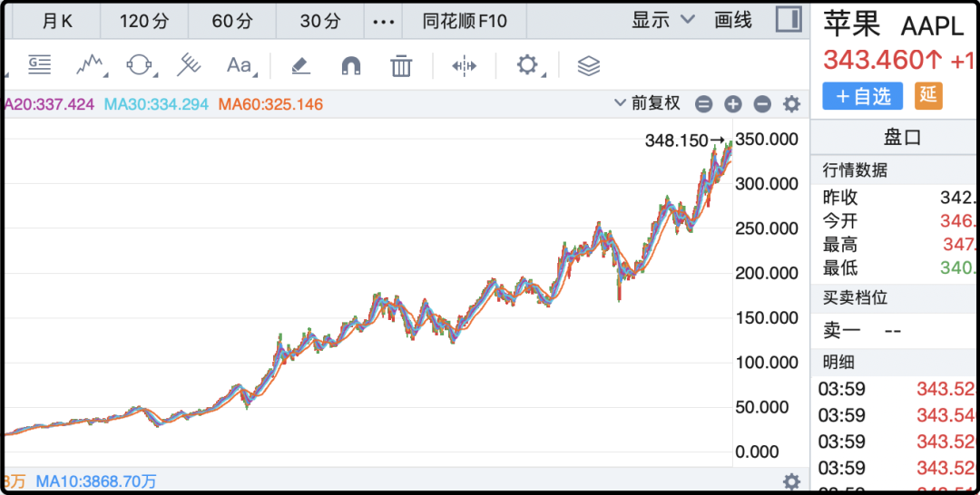Open the volume panel settings gear
The width and height of the screenshot is (980, 495).
pyautogui.click(x=792, y=481)
